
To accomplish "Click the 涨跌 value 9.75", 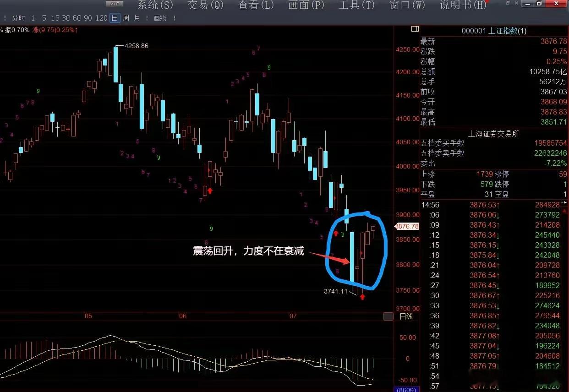I will coord(560,51).
